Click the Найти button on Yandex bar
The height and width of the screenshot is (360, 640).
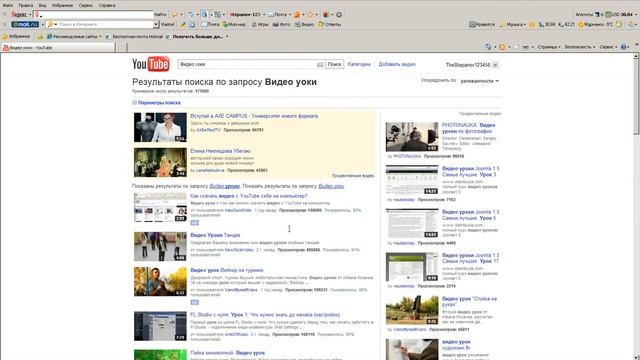click(160, 15)
